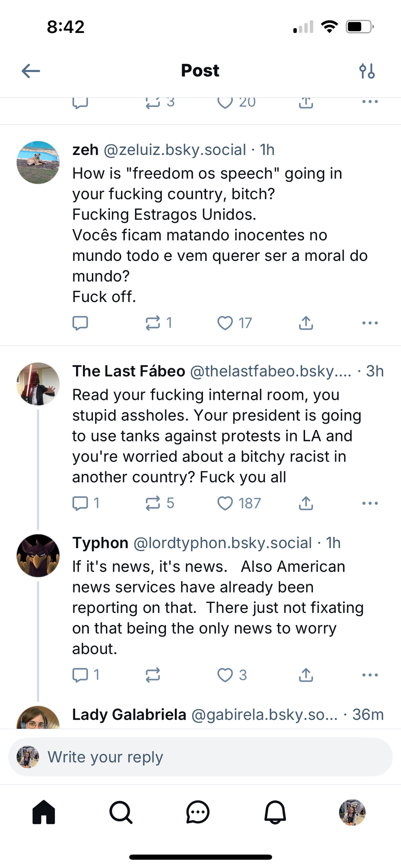Open more options on zeh's post

pyautogui.click(x=370, y=323)
